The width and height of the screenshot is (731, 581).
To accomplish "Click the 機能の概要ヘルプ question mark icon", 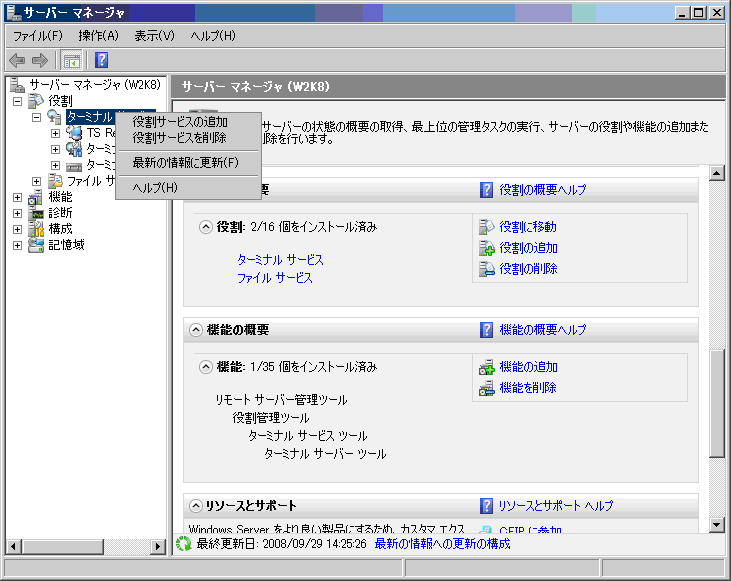I will 486,330.
